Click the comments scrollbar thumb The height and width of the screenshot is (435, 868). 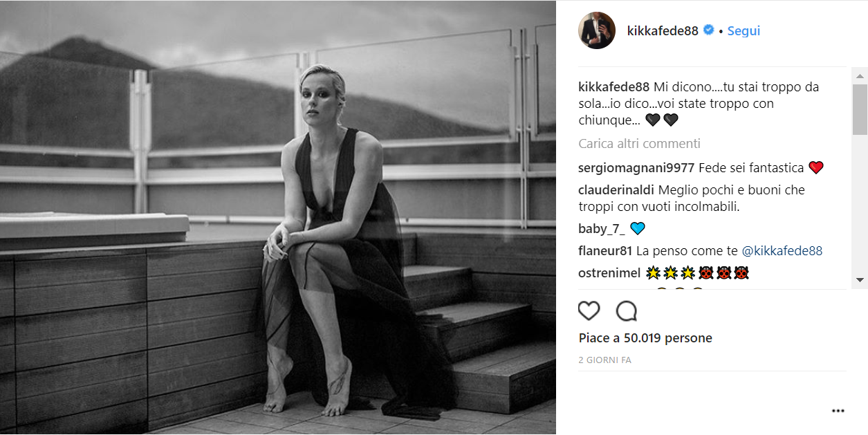[860, 109]
